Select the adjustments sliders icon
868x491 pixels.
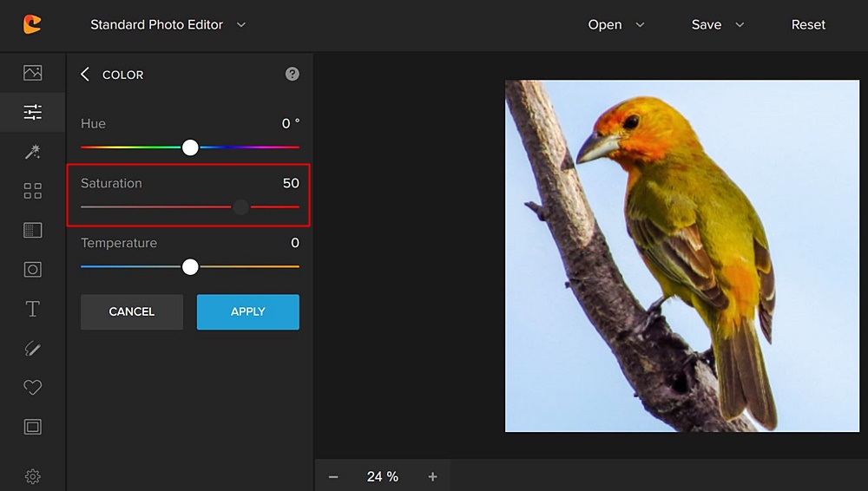click(32, 112)
